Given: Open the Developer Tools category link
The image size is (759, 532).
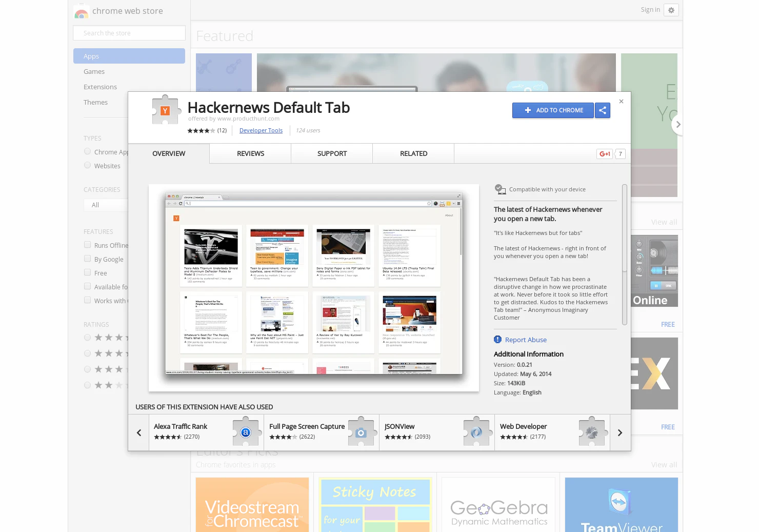Looking at the screenshot, I should point(261,131).
